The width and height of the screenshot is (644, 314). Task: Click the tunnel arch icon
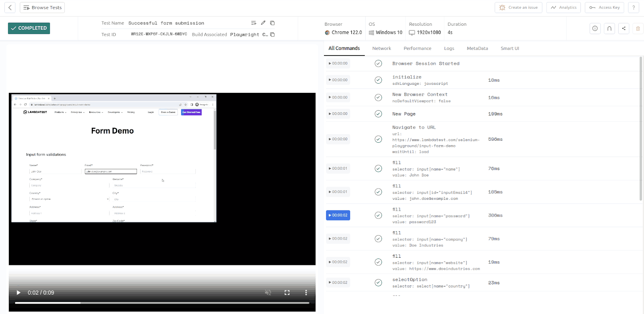[x=609, y=28]
